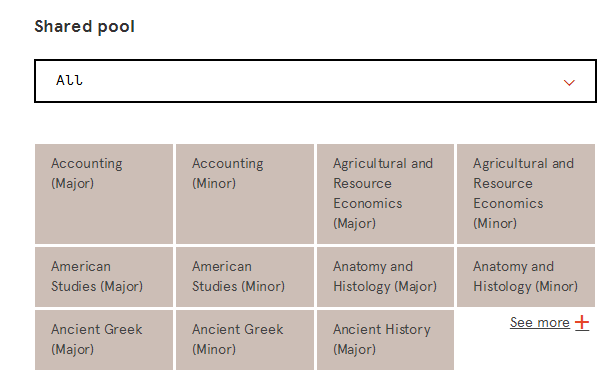Viewport: 614px width, 386px height.
Task: Select the Accounting (Minor) tile
Action: (245, 194)
